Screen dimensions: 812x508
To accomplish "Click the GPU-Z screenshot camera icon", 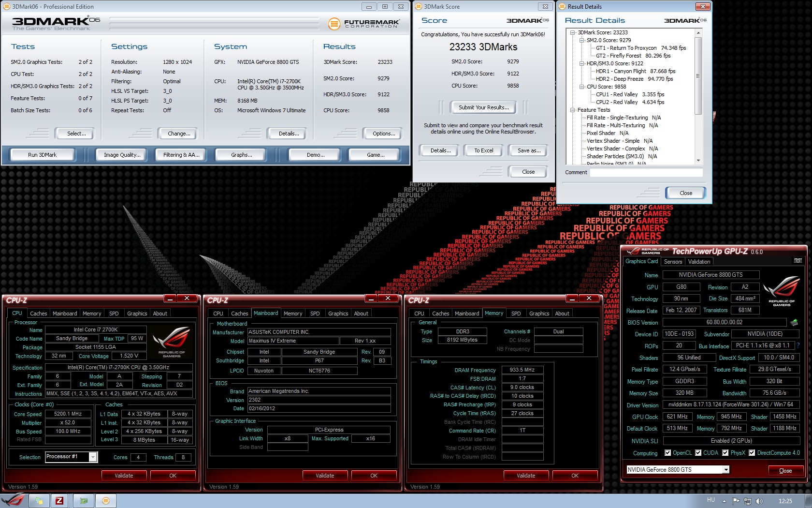I will click(x=797, y=261).
